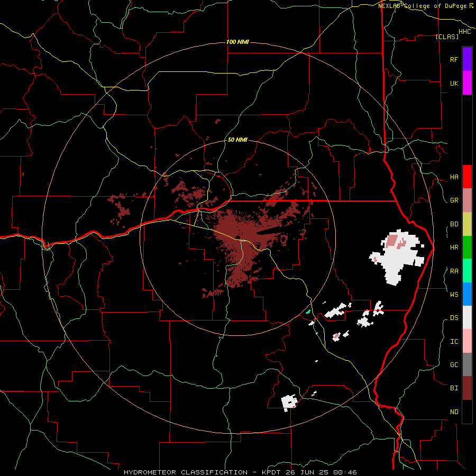476x476 pixels.
Task: Click the 100 NMI range ring label
Action: (237, 42)
